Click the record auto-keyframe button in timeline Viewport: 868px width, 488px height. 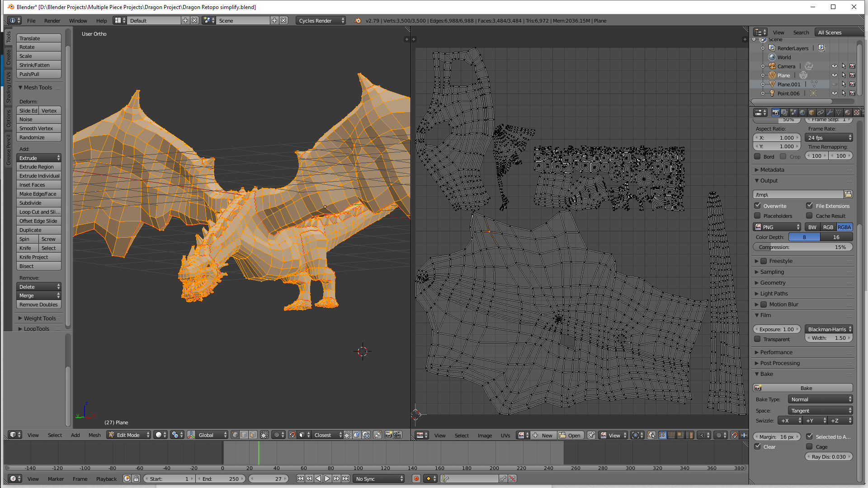tap(416, 479)
